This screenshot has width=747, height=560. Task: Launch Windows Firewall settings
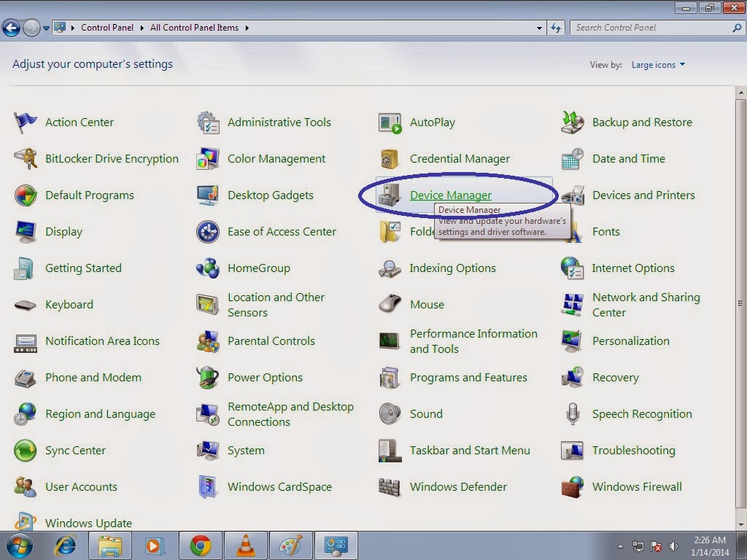tap(637, 486)
